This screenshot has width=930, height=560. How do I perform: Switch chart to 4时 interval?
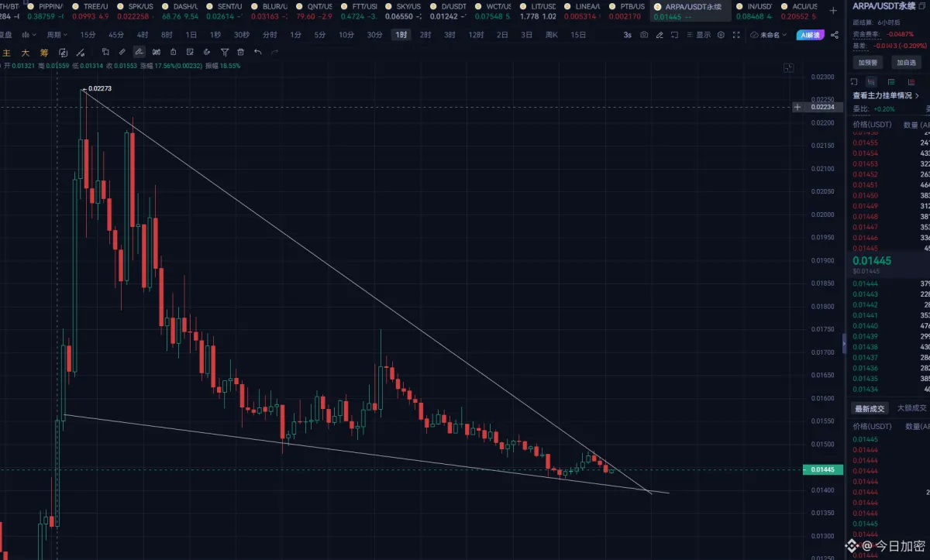pos(143,35)
